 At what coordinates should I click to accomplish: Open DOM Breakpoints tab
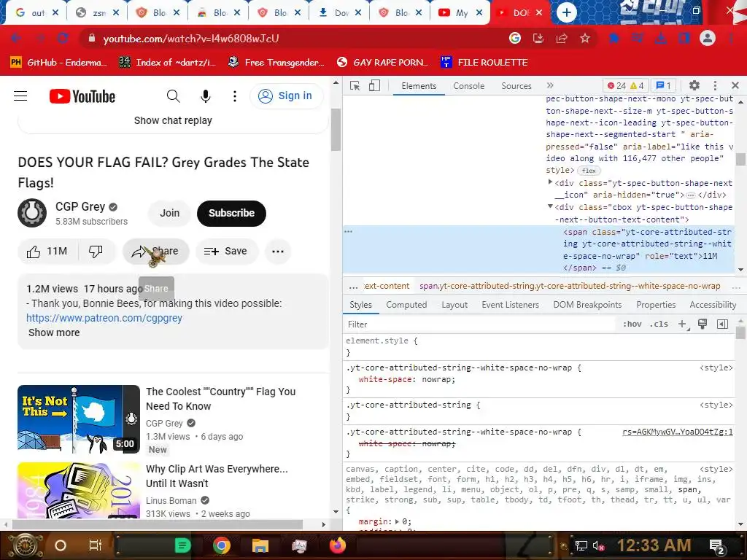click(587, 305)
